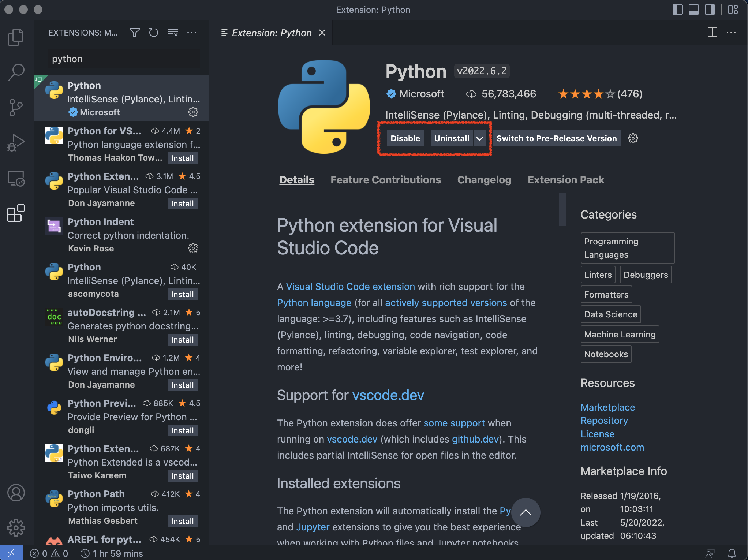
Task: Disable the Python extension
Action: tap(405, 138)
